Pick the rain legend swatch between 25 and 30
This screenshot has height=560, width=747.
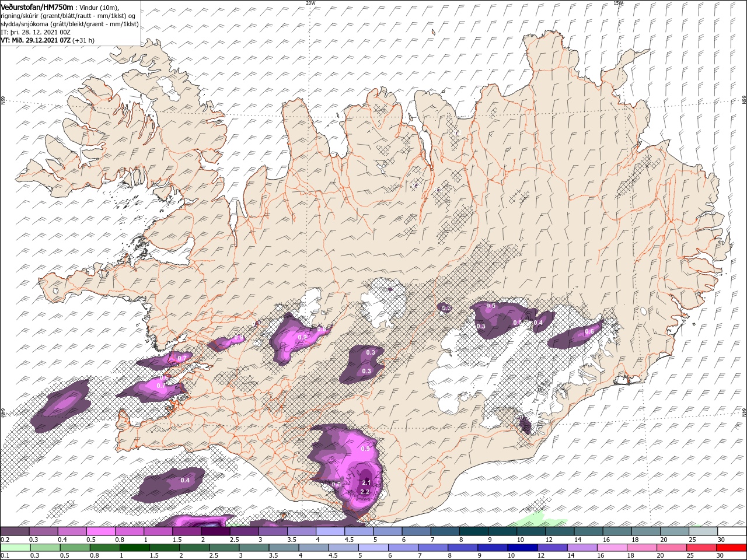(x=703, y=548)
